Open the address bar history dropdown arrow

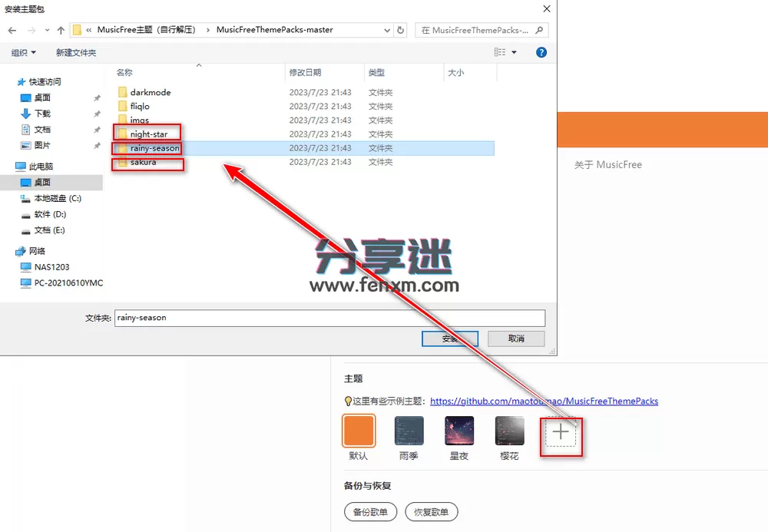pos(388,31)
